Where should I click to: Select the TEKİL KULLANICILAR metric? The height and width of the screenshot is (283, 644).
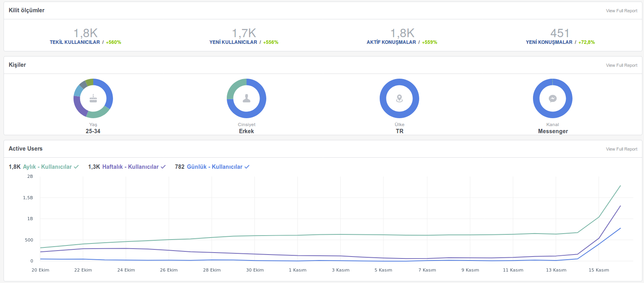click(75, 42)
